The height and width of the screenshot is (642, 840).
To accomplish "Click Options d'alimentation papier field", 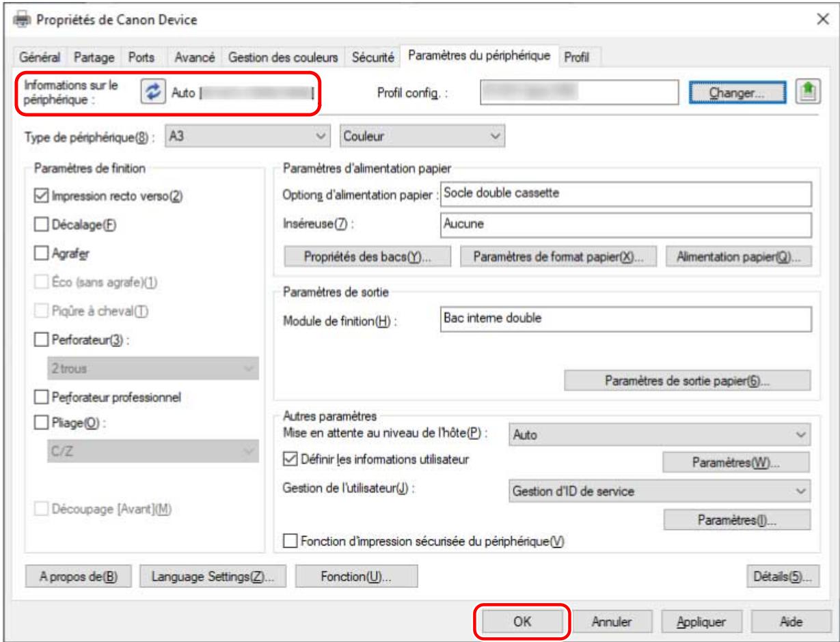I will [626, 193].
